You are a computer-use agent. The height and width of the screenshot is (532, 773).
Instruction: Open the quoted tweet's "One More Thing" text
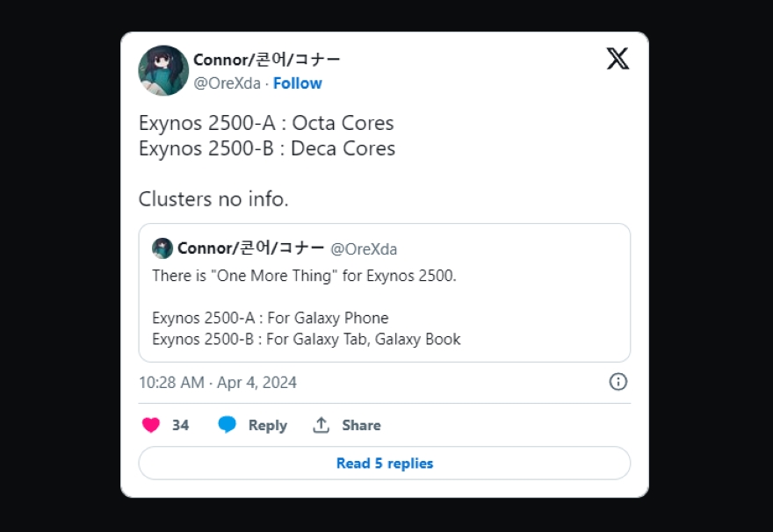(x=304, y=276)
